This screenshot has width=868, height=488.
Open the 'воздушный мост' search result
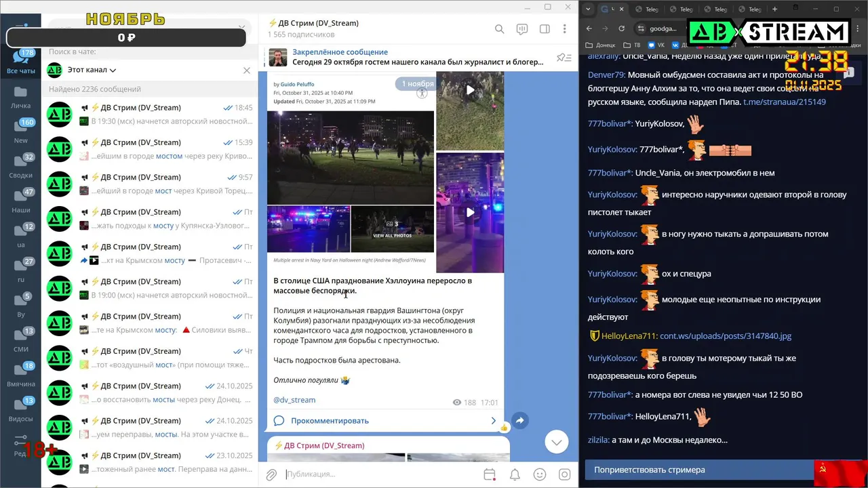pos(150,358)
